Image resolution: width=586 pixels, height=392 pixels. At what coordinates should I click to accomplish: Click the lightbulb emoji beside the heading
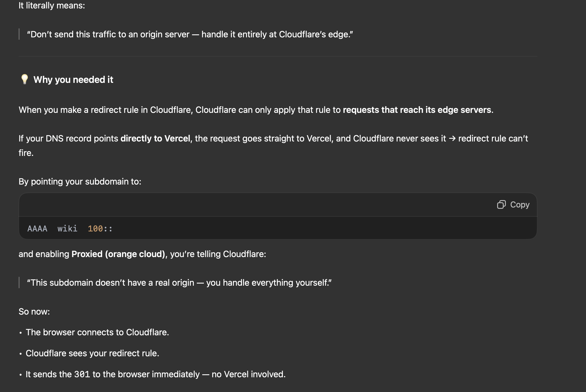click(x=25, y=79)
